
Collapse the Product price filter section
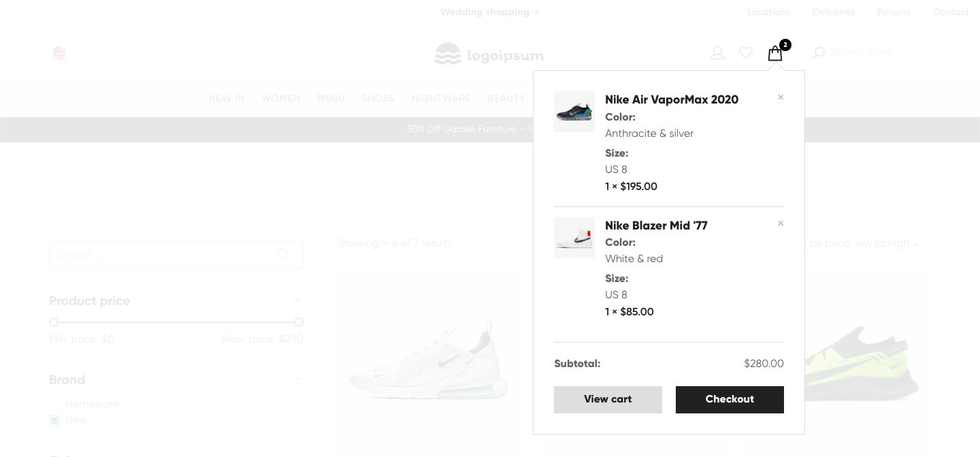(297, 300)
